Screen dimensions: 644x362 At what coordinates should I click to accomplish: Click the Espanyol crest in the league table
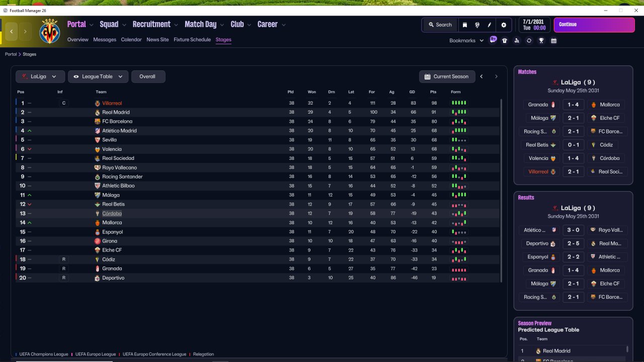tap(98, 232)
